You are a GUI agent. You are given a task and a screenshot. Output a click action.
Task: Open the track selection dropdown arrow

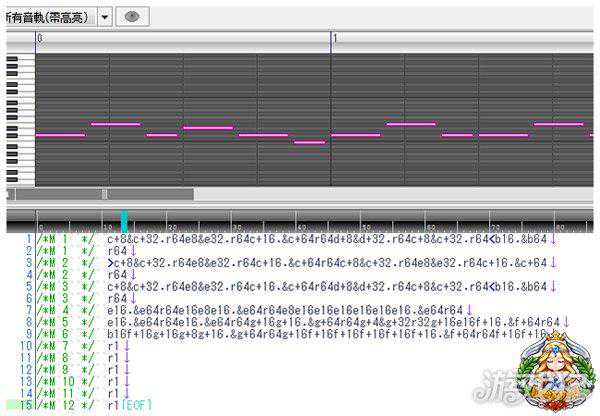pyautogui.click(x=105, y=16)
